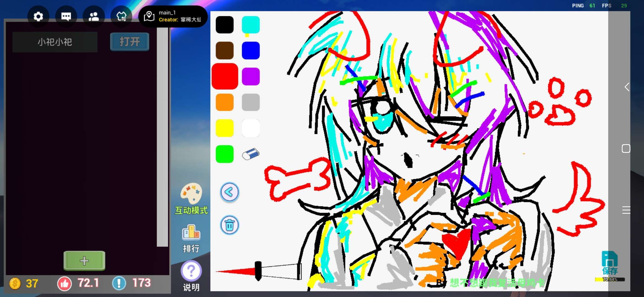Choose the purple color swatch
Image resolution: width=644 pixels, height=297 pixels.
[251, 76]
